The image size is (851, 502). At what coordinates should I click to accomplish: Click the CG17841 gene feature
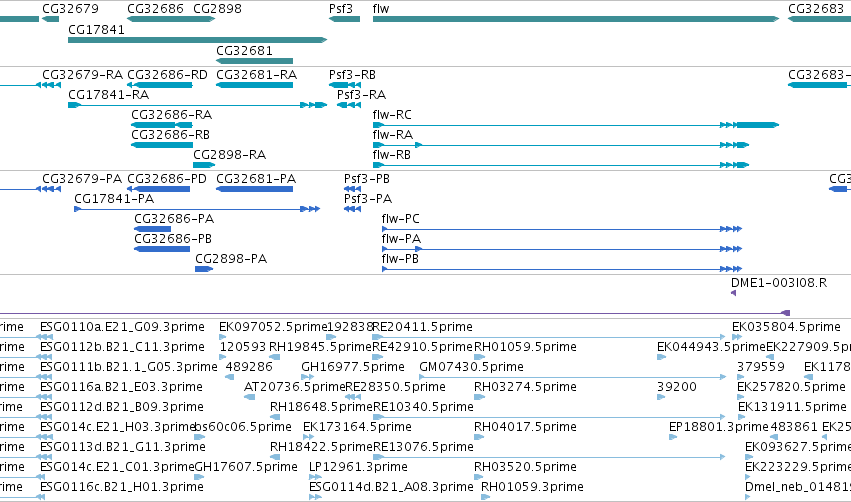(198, 40)
